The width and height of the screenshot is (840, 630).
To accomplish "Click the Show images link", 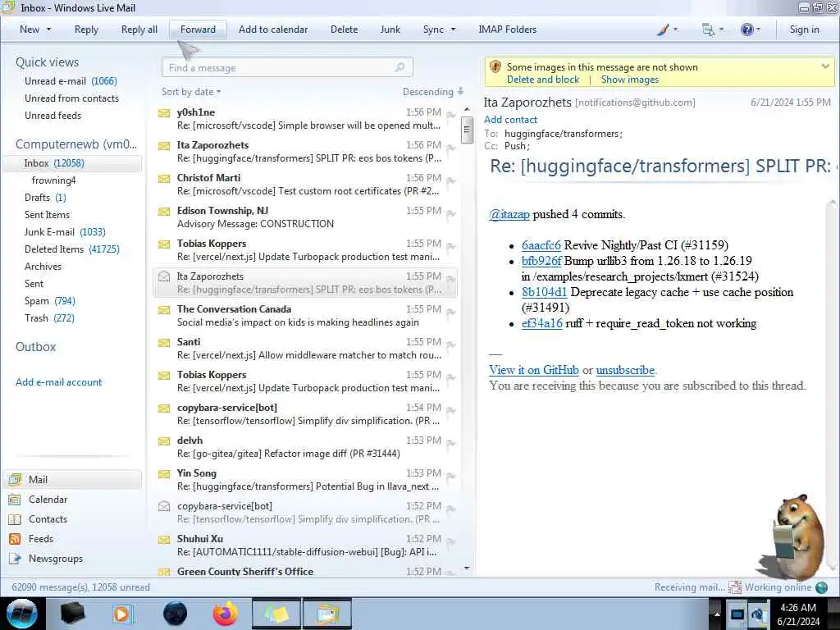I will coord(630,80).
